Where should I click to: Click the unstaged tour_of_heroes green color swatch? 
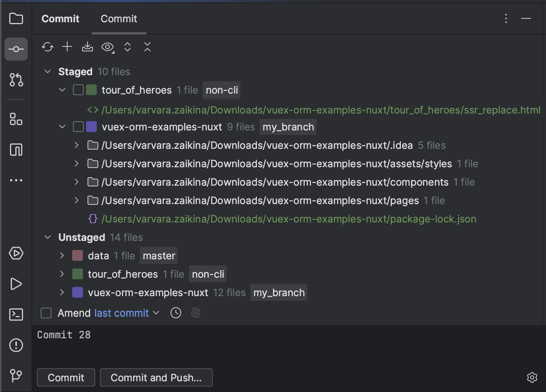pos(78,274)
